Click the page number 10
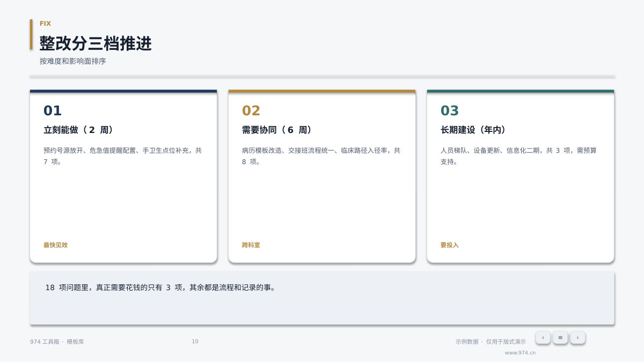The height and width of the screenshot is (362, 644). tap(195, 342)
